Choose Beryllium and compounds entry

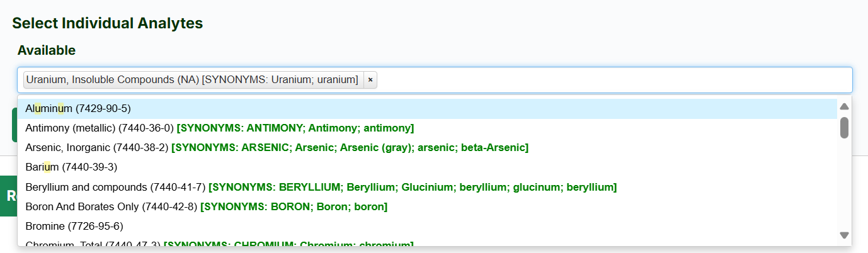click(x=115, y=187)
